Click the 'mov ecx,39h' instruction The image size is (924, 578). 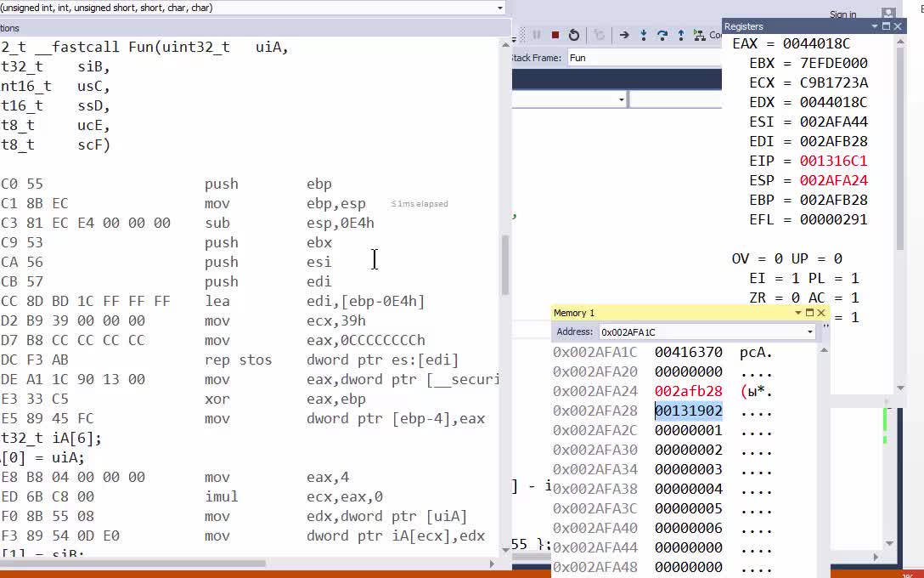click(285, 320)
